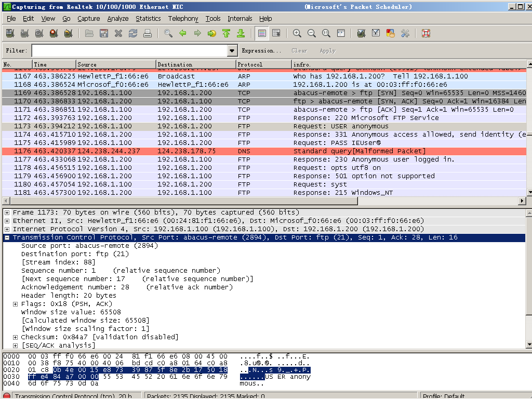Click the resize all columns icon

pyautogui.click(x=341, y=33)
